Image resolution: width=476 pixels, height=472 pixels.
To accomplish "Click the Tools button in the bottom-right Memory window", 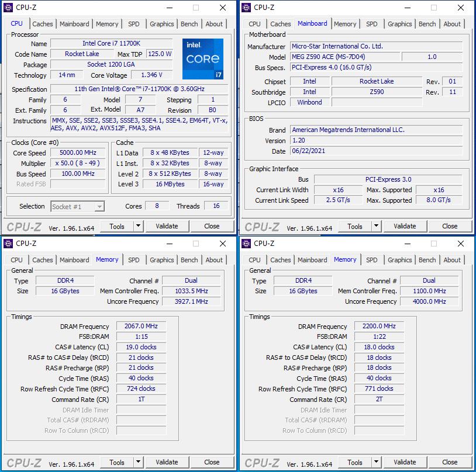I will pos(355,462).
